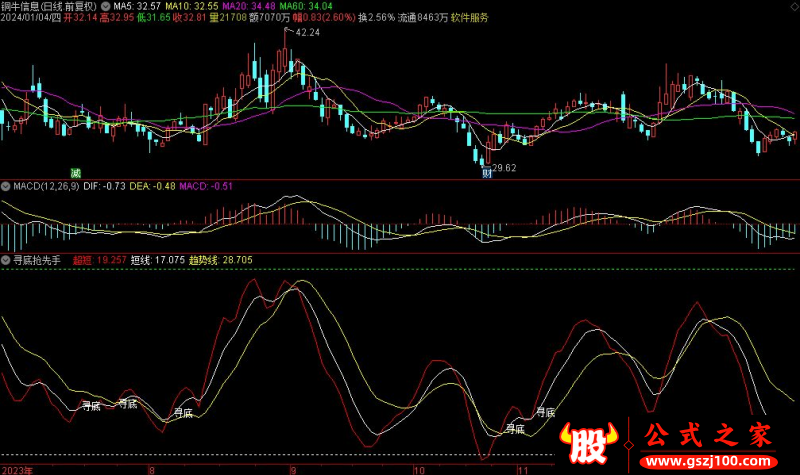Click the opening price 开32.14
This screenshot has width=800, height=475.
80,17
